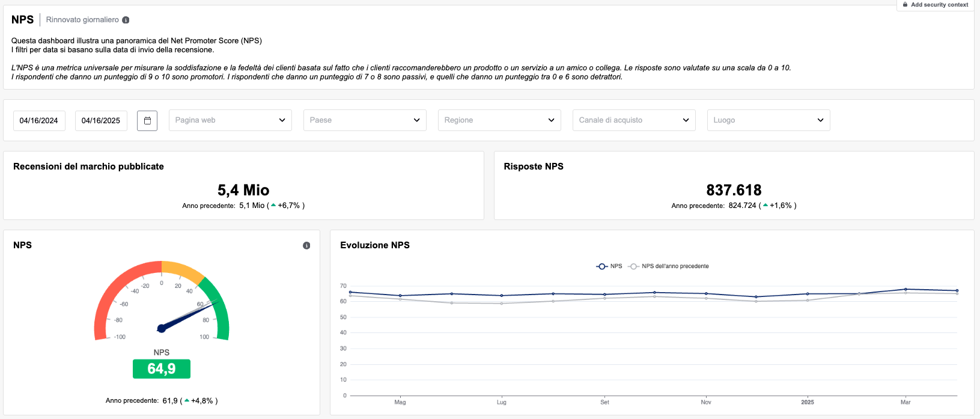Click the info icon in NPS gauge card
The height and width of the screenshot is (419, 980).
point(306,245)
